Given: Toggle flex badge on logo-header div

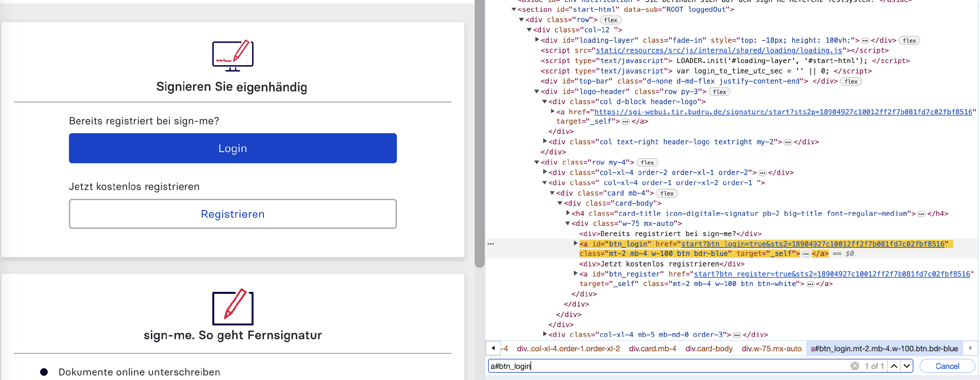Looking at the screenshot, I should coord(719,92).
